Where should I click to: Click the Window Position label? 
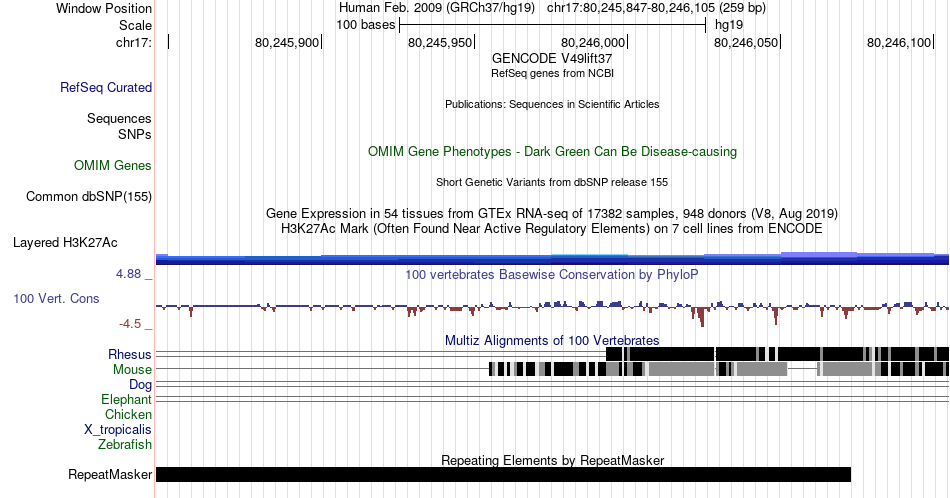[x=104, y=8]
